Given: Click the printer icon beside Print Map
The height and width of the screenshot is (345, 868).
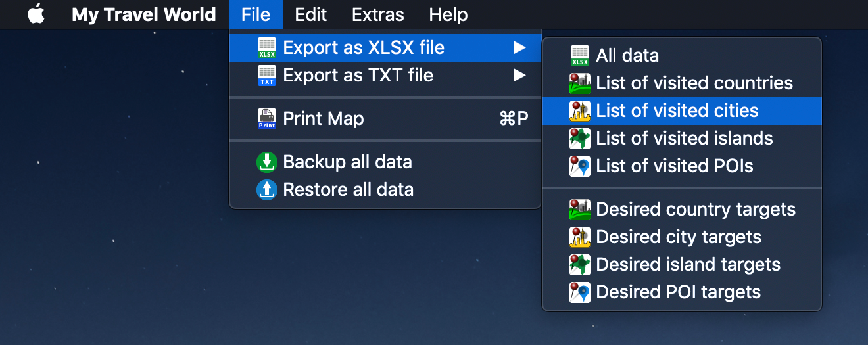Looking at the screenshot, I should (267, 119).
